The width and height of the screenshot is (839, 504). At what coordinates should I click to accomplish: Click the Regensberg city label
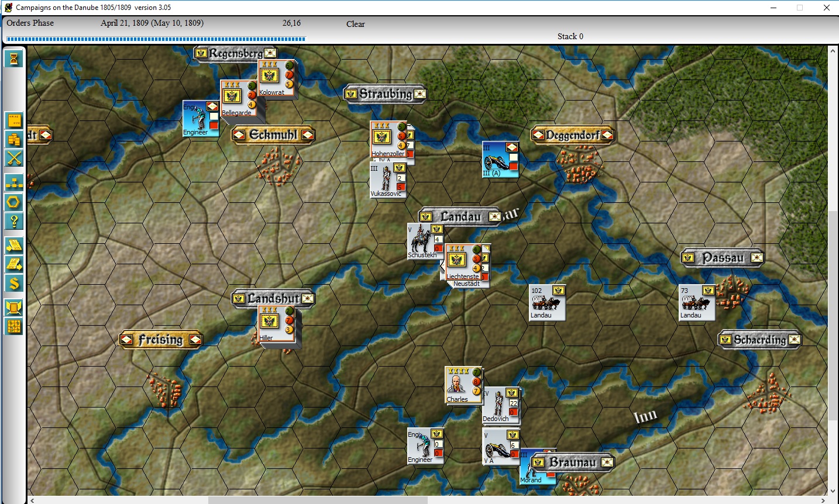click(x=236, y=53)
